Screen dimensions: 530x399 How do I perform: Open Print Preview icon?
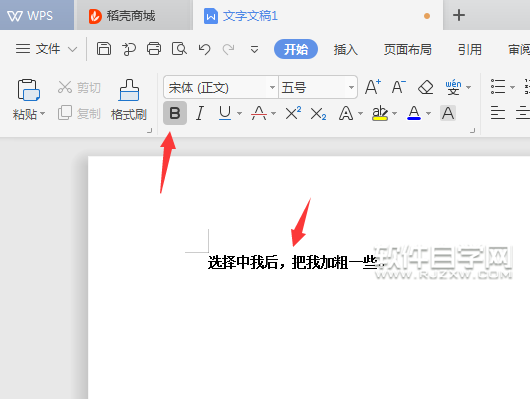tap(179, 49)
